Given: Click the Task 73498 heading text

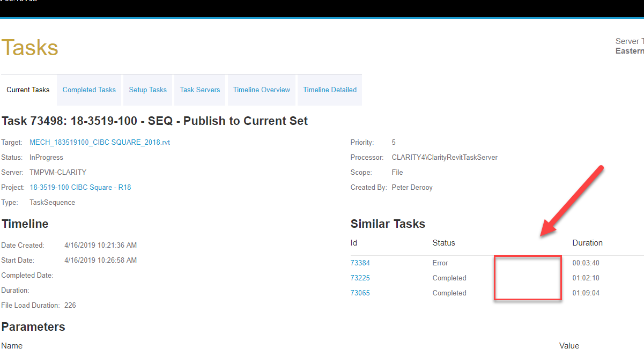Looking at the screenshot, I should click(154, 121).
